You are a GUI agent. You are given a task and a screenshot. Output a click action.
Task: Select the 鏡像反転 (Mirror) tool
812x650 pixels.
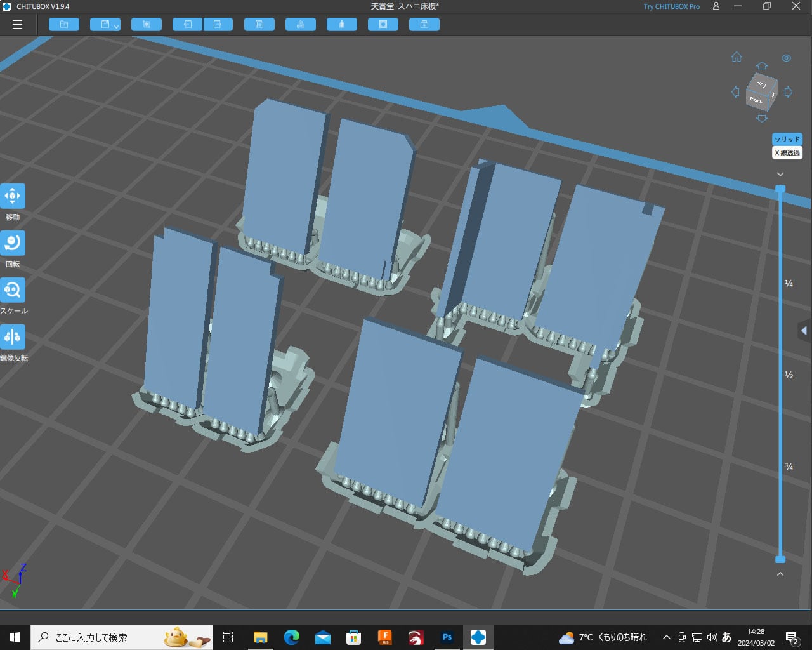click(13, 337)
